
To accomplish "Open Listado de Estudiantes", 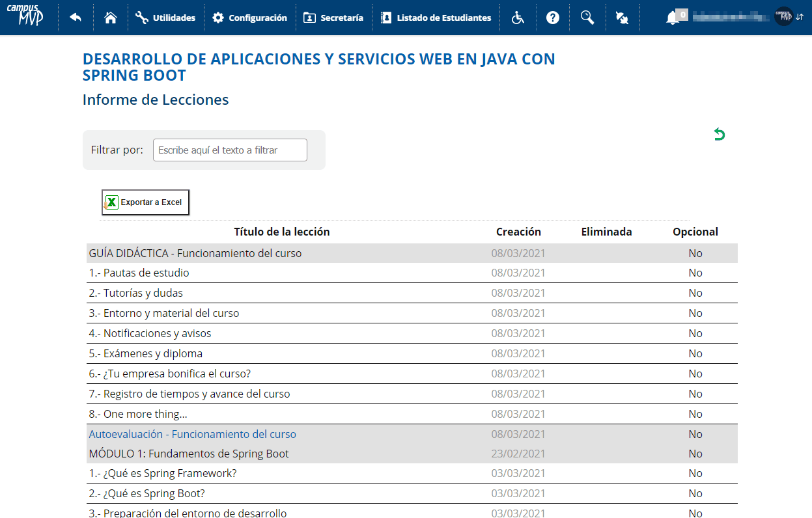I will pos(436,18).
